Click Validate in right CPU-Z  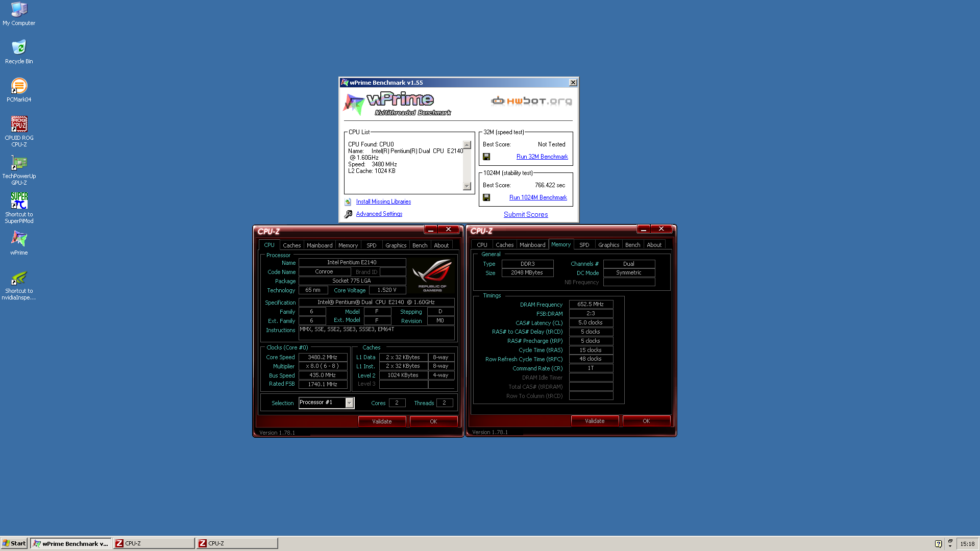[x=595, y=421]
